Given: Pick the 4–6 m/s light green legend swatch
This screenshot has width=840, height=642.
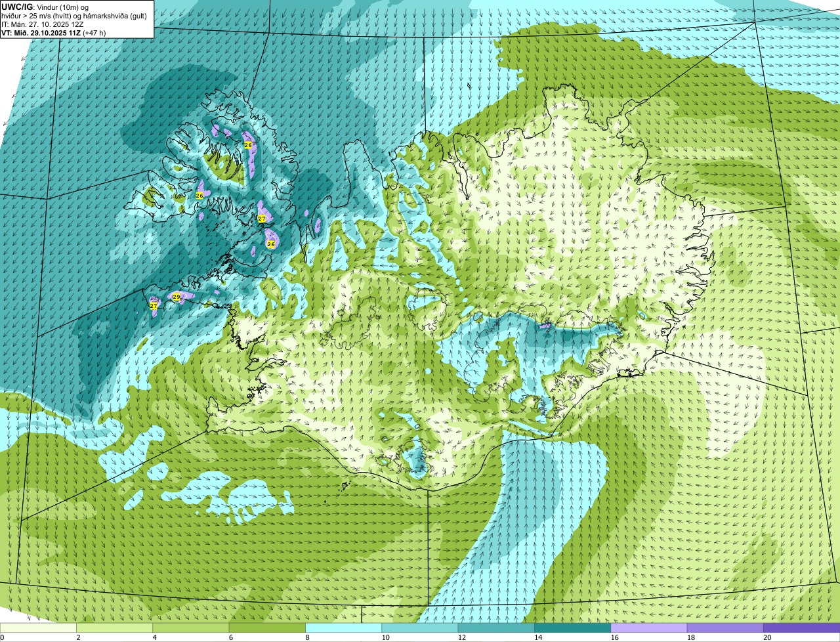Looking at the screenshot, I should (x=191, y=628).
